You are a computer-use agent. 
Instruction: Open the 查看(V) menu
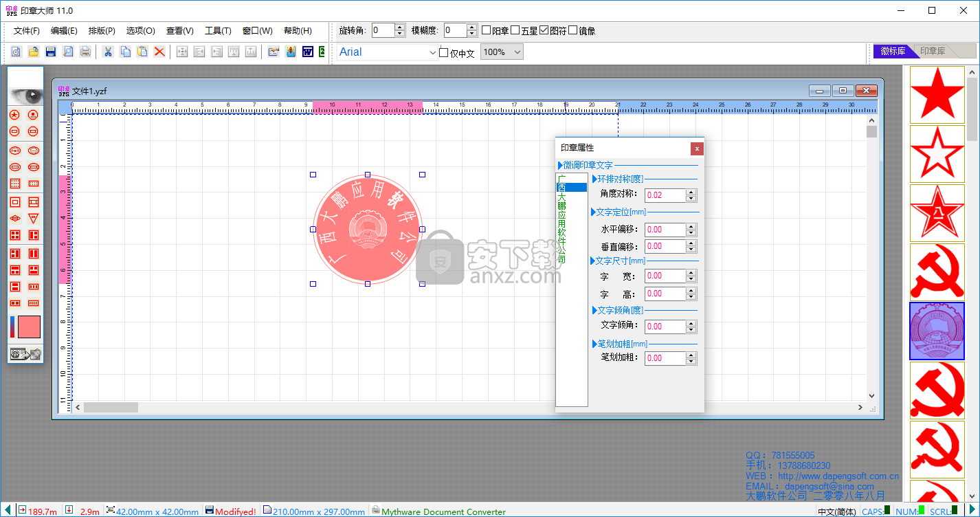click(180, 31)
